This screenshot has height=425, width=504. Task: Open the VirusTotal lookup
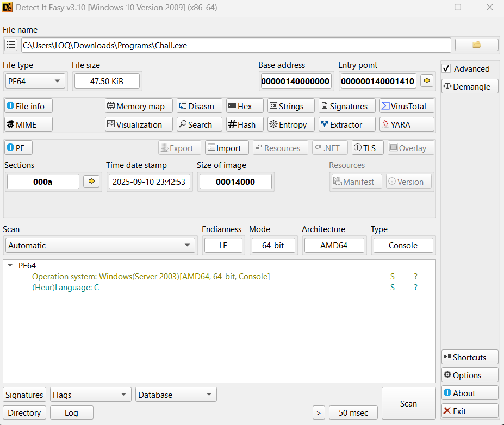pos(407,106)
